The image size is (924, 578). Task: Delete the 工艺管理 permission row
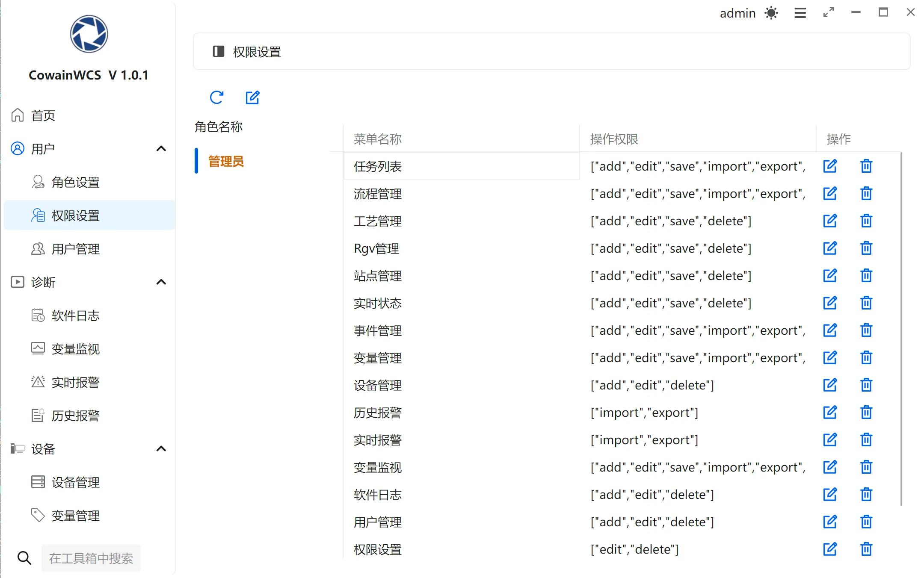[866, 221]
